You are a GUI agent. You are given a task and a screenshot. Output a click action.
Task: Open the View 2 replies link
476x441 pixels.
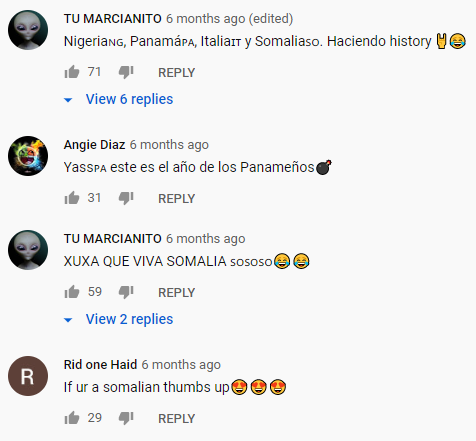pyautogui.click(x=129, y=319)
